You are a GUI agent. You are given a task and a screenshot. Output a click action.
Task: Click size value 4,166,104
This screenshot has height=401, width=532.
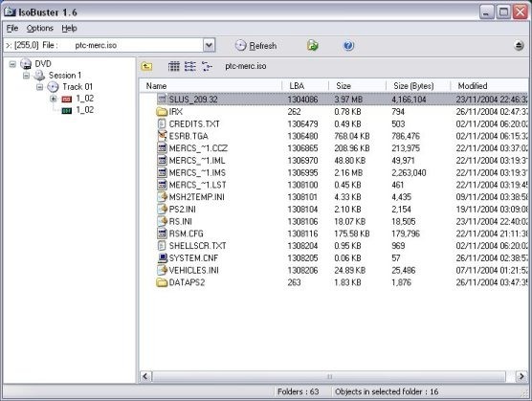(409, 100)
